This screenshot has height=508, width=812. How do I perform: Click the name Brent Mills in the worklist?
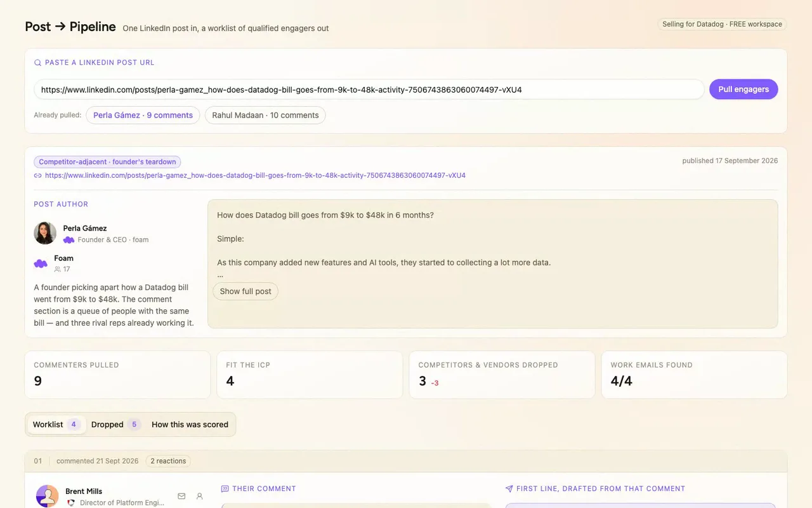click(x=84, y=491)
